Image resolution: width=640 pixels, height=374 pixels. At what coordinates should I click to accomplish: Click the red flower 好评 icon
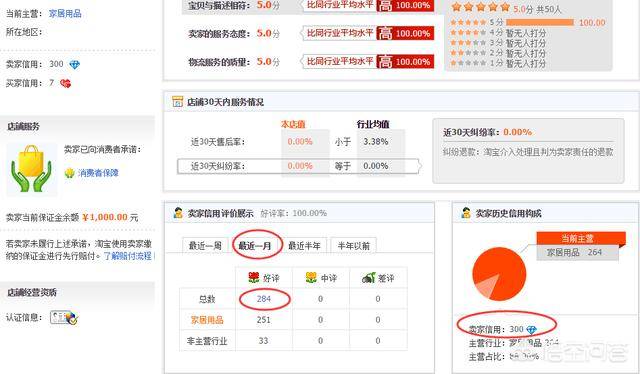tap(254, 278)
